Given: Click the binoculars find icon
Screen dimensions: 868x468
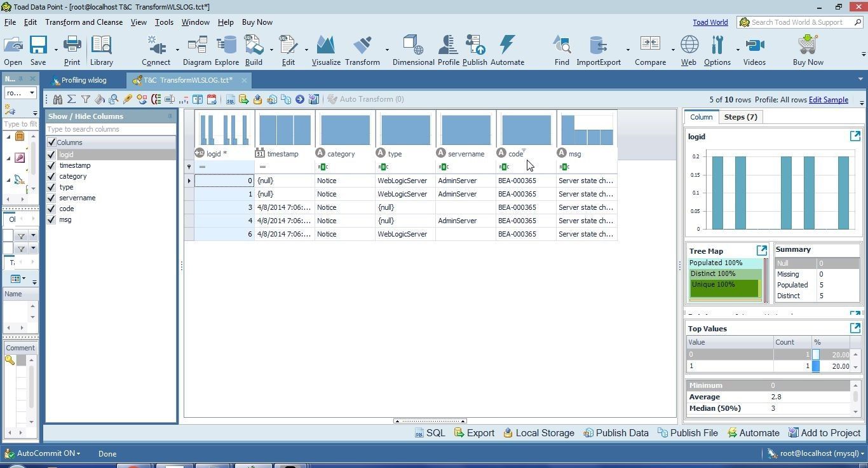Looking at the screenshot, I should click(x=58, y=99).
